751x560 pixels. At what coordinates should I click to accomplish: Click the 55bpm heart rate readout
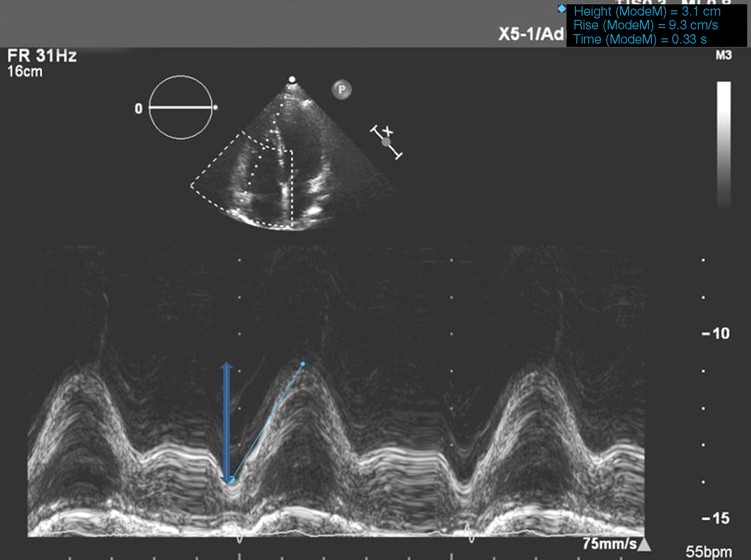[708, 552]
